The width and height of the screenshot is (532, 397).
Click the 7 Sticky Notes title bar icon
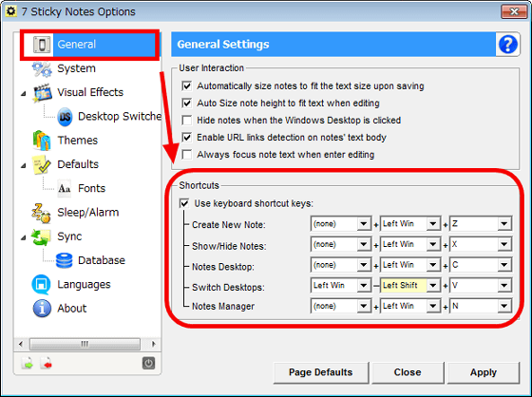(x=11, y=10)
